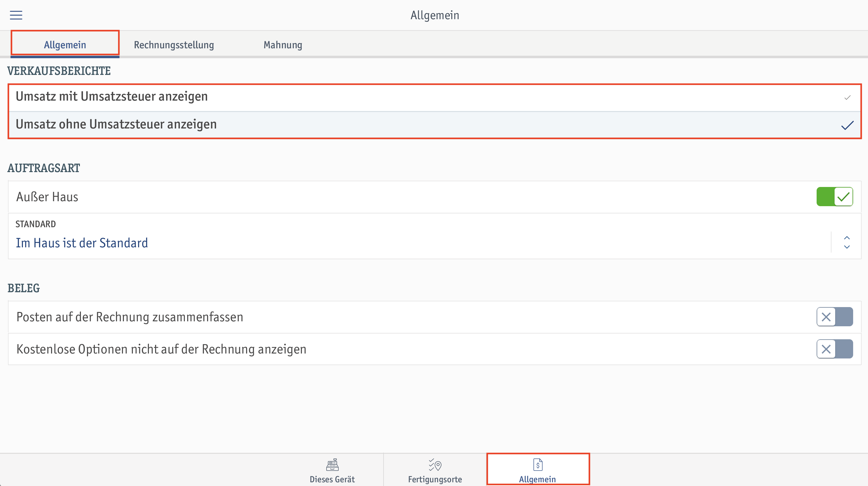Switch to the Rechnungsstellung tab
The height and width of the screenshot is (486, 868).
[174, 45]
